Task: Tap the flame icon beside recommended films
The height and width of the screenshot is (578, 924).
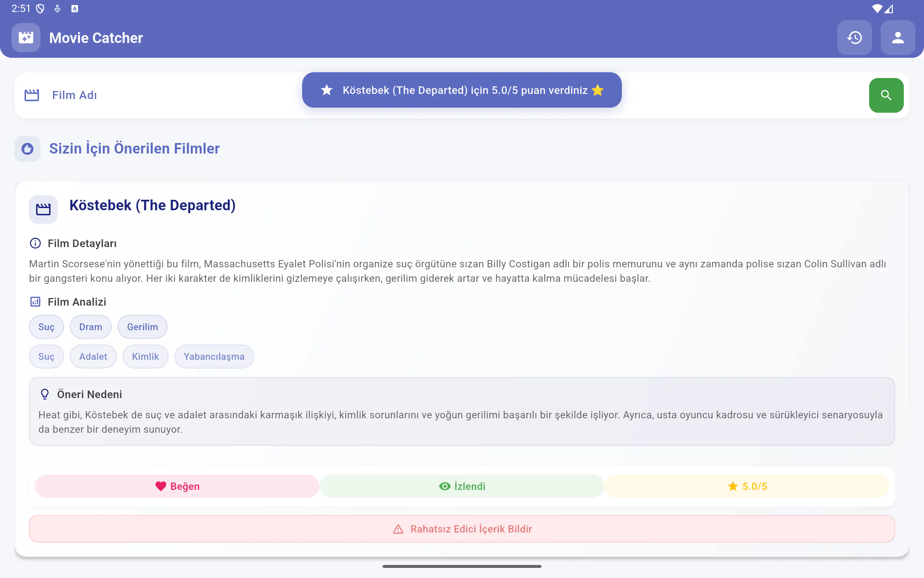Action: [27, 149]
